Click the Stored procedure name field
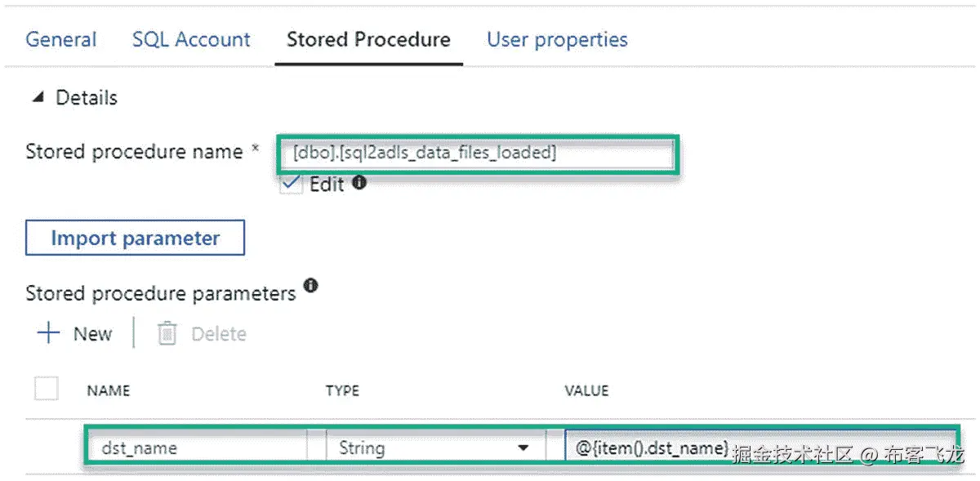 (477, 152)
